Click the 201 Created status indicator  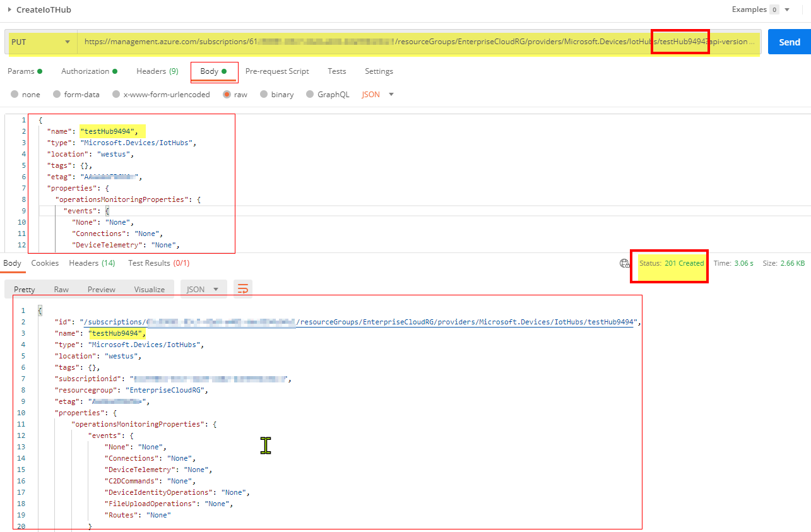[x=669, y=263]
